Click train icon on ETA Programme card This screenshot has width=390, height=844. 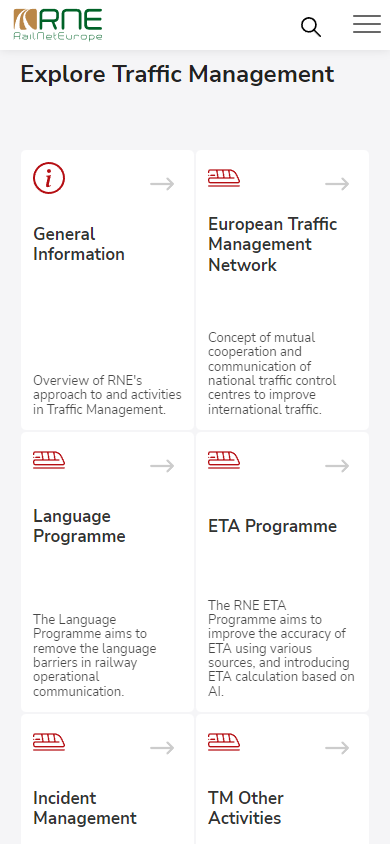click(x=224, y=460)
